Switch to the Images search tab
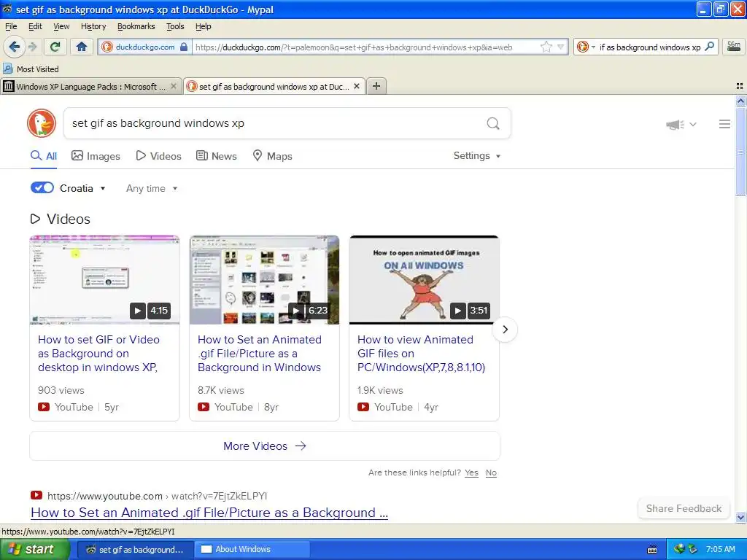The width and height of the screenshot is (747, 560). click(96, 156)
